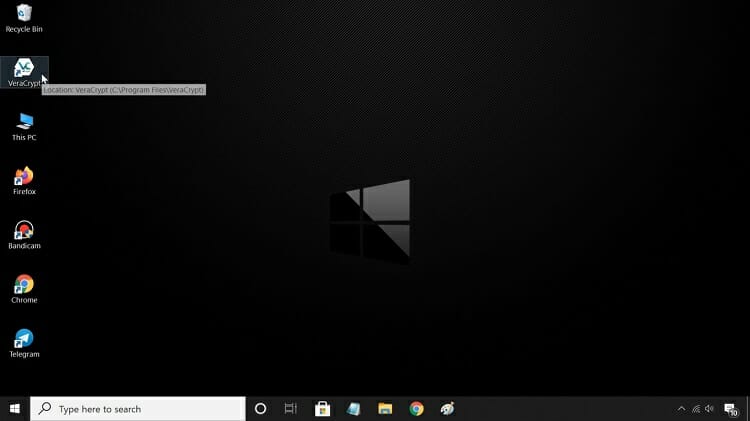The width and height of the screenshot is (750, 421).
Task: Open the Wi-Fi network flyout
Action: click(x=696, y=409)
